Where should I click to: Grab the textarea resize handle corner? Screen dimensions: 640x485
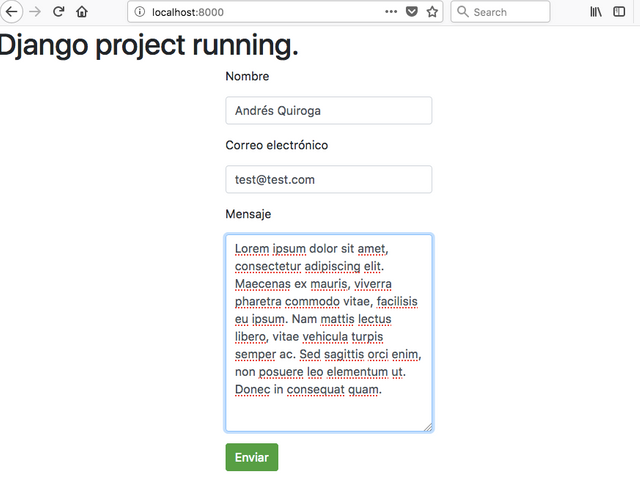(427, 427)
